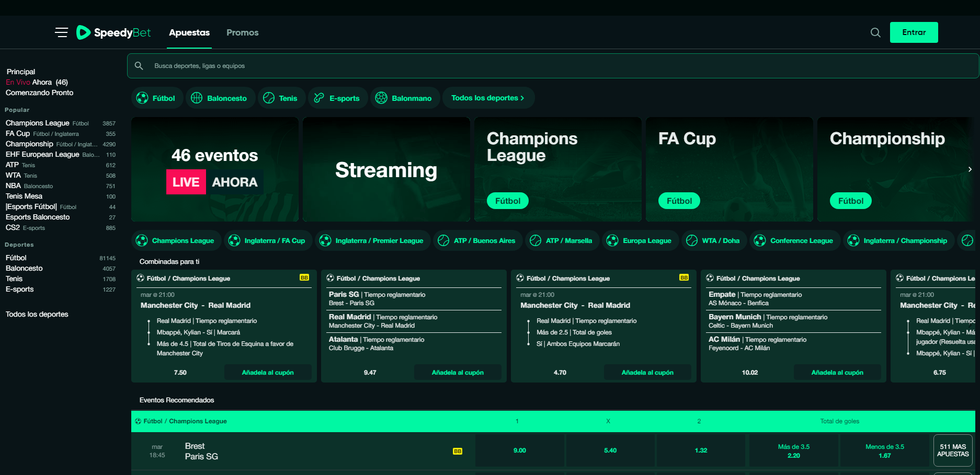Select the Inglaterra / Championship chip
Screen dimensions: 980x475
[x=898, y=240]
